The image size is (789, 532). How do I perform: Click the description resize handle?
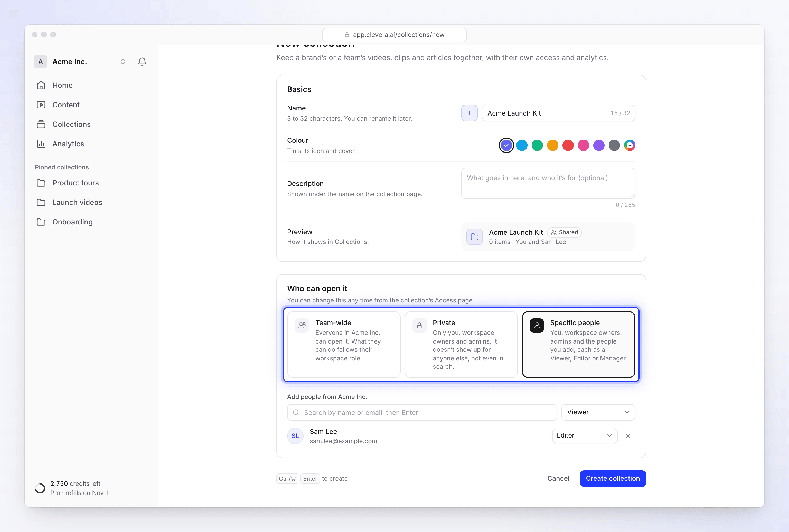tap(632, 196)
